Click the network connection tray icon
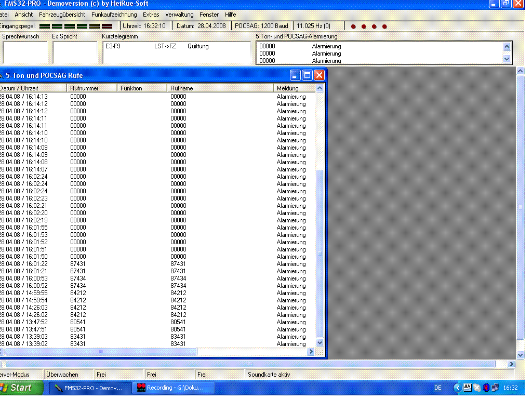The image size is (532, 399). point(495,388)
